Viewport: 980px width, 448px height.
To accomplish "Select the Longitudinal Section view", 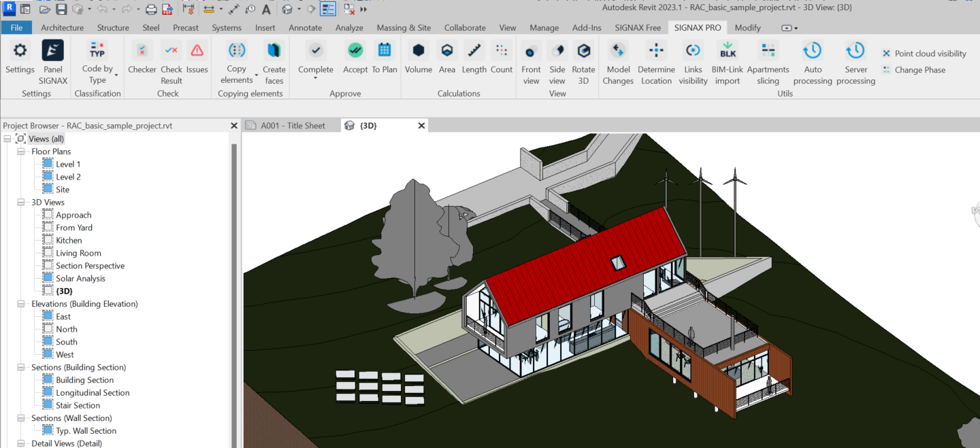I will [93, 393].
